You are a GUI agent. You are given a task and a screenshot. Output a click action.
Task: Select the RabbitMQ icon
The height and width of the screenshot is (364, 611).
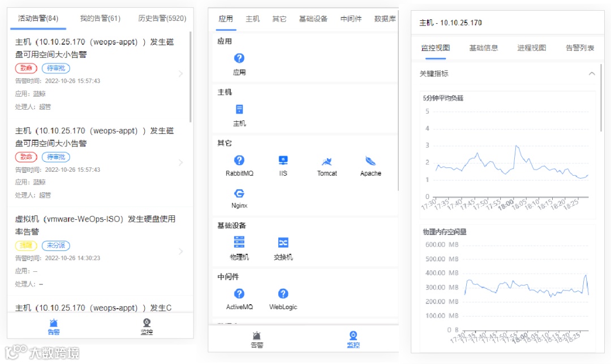point(239,161)
